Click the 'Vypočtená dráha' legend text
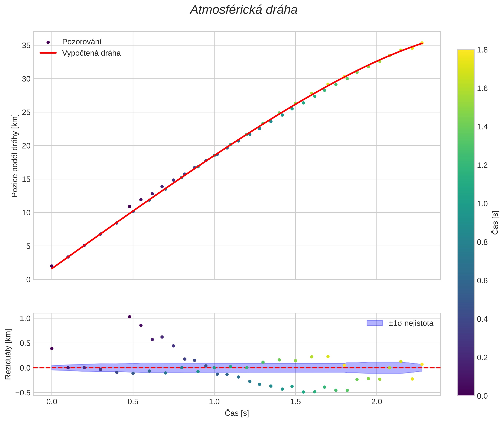504x422 pixels. pyautogui.click(x=91, y=53)
